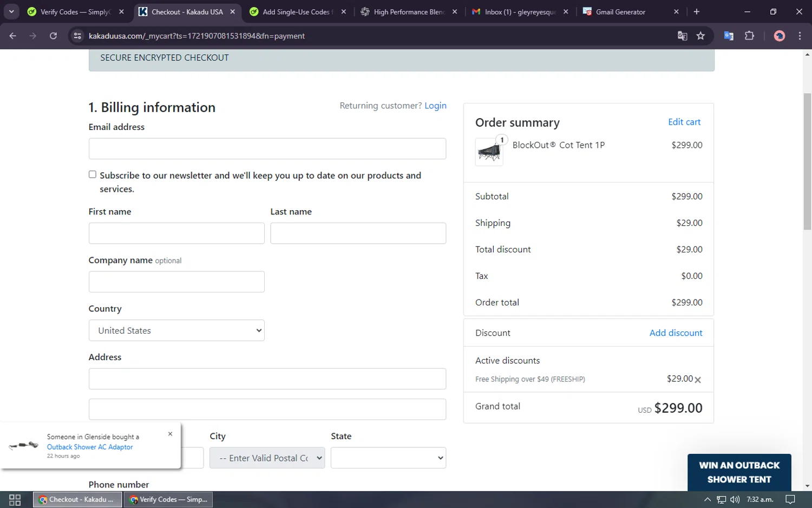The width and height of the screenshot is (812, 508).
Task: Click the Free Shipping over $49 (FREESHIP) text
Action: click(x=530, y=379)
